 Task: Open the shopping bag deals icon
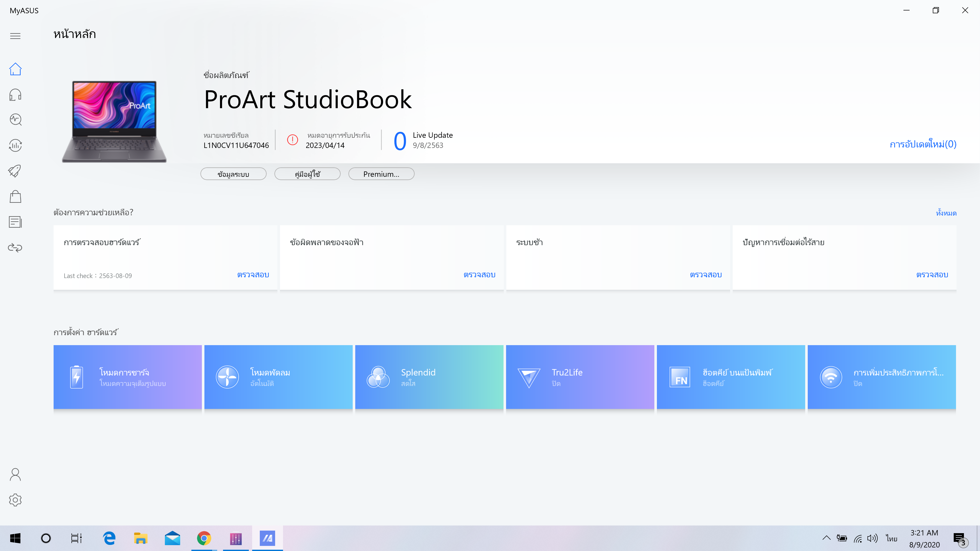[x=15, y=196]
